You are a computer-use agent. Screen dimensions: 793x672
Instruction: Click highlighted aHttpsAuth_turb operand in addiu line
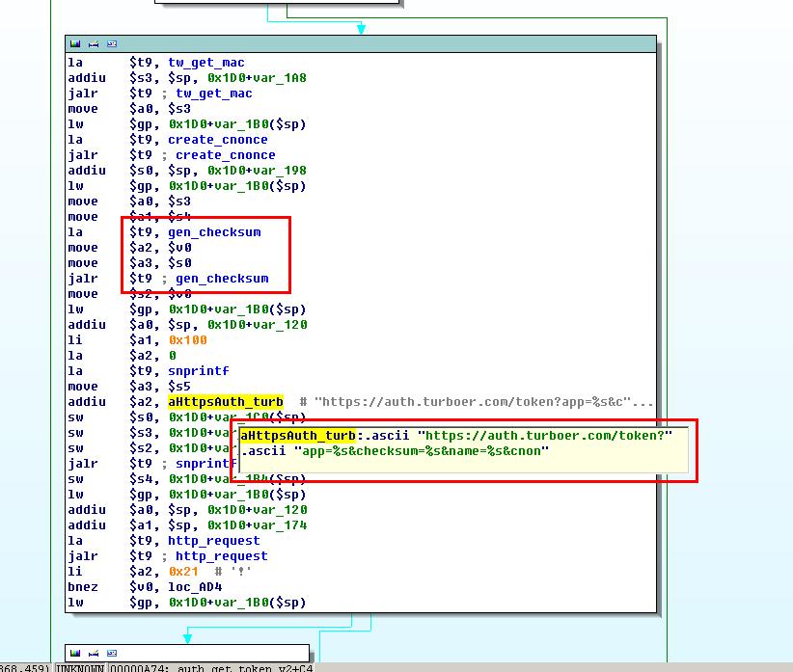pyautogui.click(x=226, y=402)
